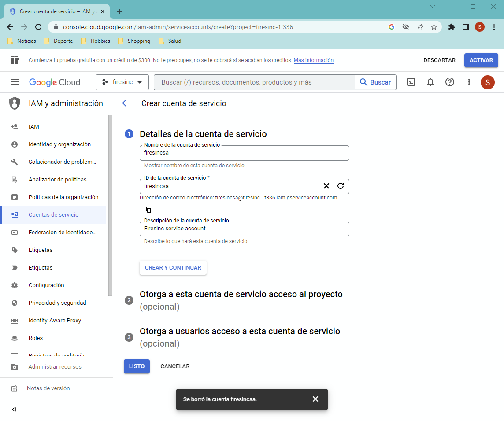
Task: Open the Más información link
Action: point(313,60)
